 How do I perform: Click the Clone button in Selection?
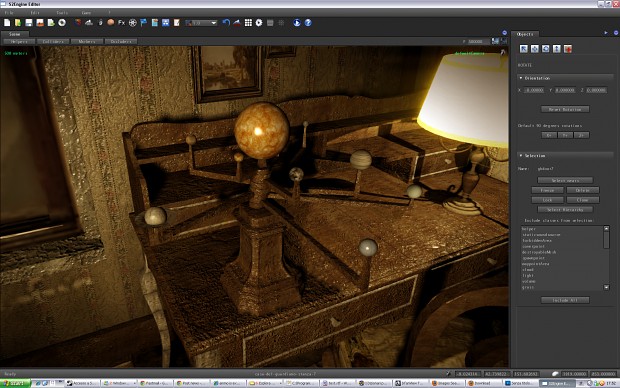pos(583,200)
